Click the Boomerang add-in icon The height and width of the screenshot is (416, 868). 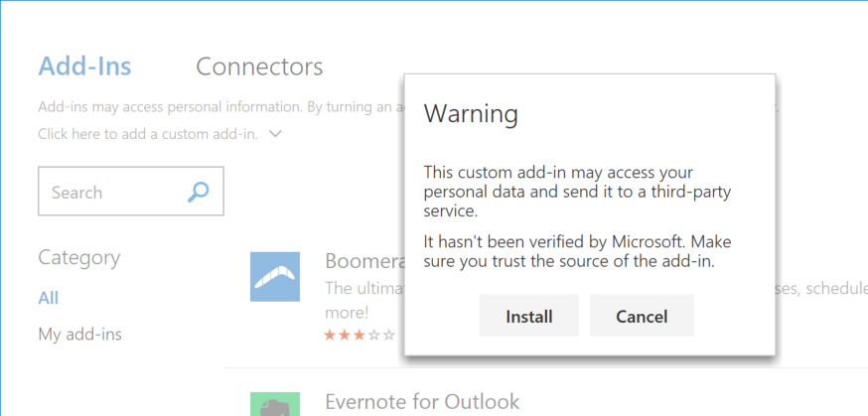[x=275, y=276]
